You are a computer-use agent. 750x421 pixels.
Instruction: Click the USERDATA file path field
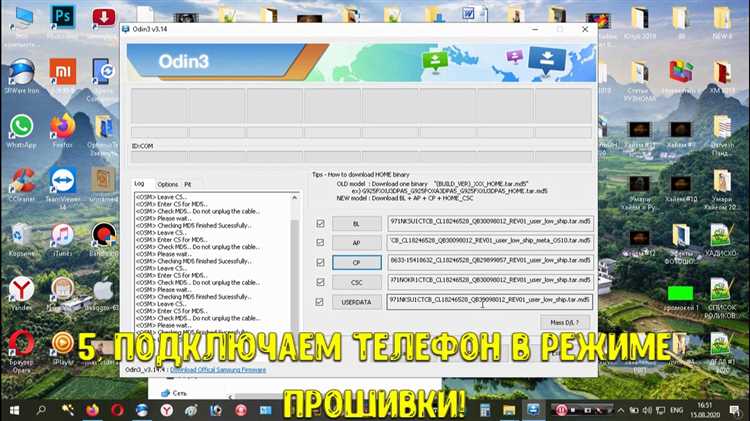pyautogui.click(x=490, y=301)
